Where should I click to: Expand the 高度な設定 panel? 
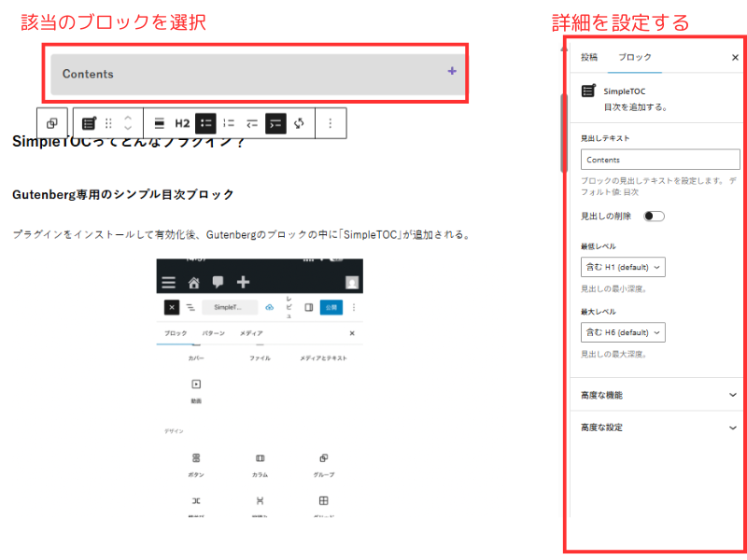[658, 427]
